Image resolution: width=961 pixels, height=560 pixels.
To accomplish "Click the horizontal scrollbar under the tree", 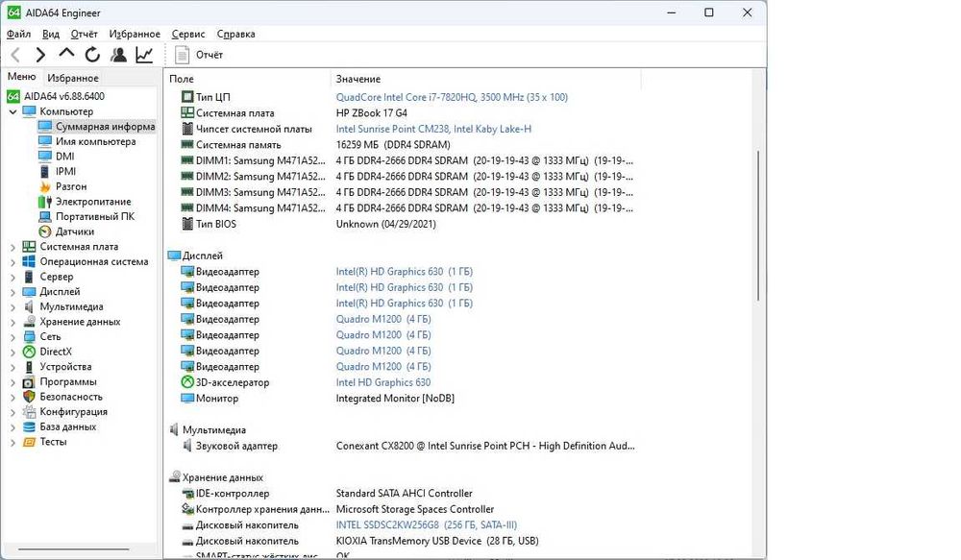I will [74, 549].
